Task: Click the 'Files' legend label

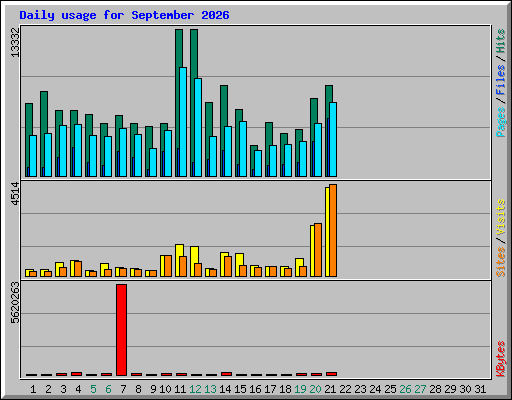Action: pos(501,79)
